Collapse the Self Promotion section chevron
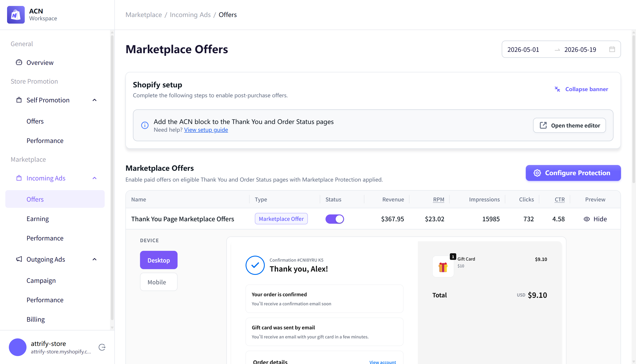The width and height of the screenshot is (636, 364). tap(95, 100)
